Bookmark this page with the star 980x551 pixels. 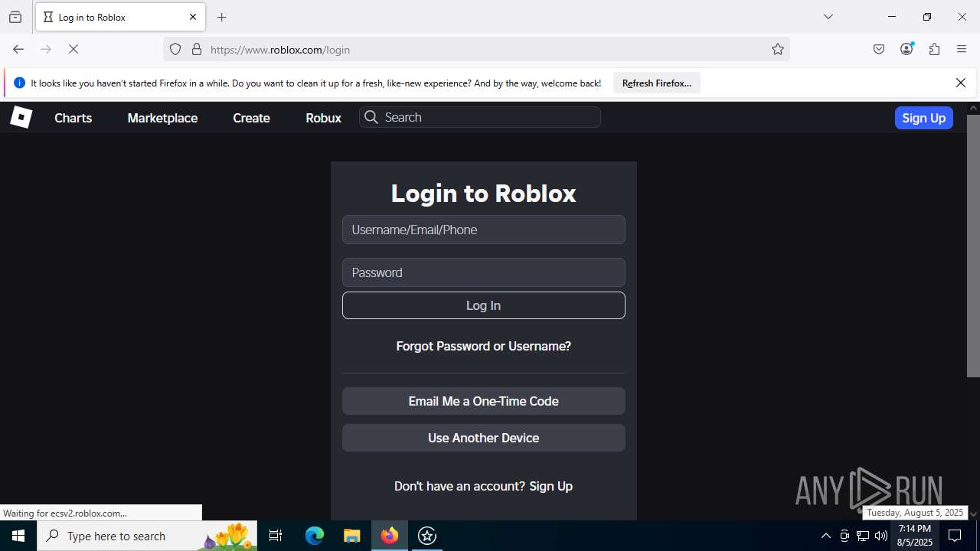778,49
